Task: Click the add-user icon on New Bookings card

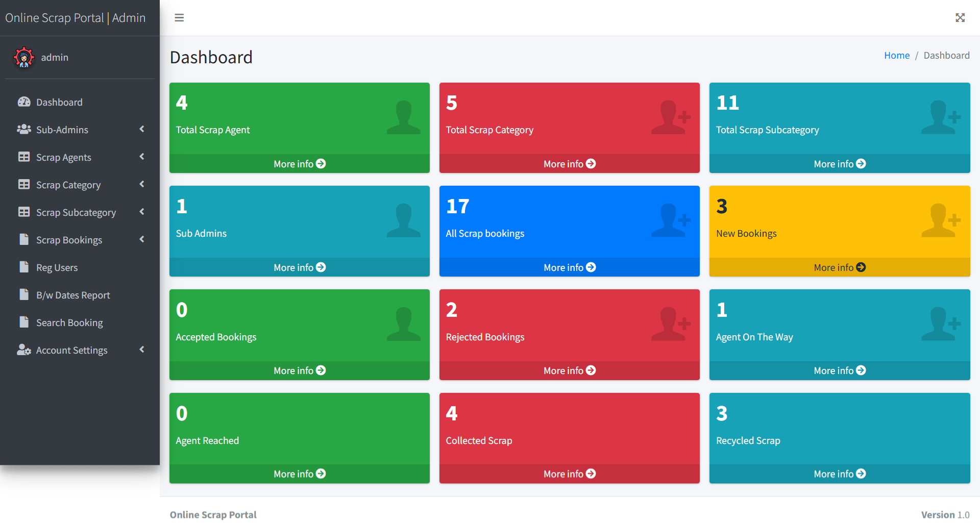Action: pyautogui.click(x=941, y=221)
